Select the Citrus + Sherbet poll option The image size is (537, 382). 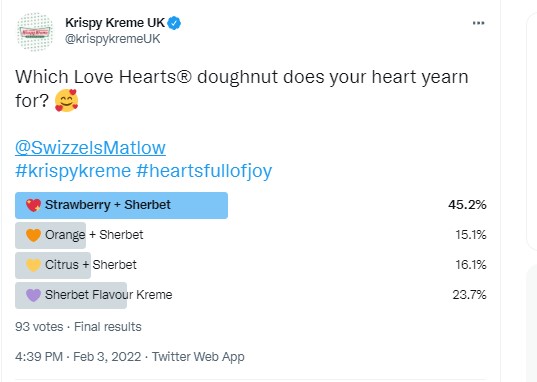pyautogui.click(x=251, y=265)
